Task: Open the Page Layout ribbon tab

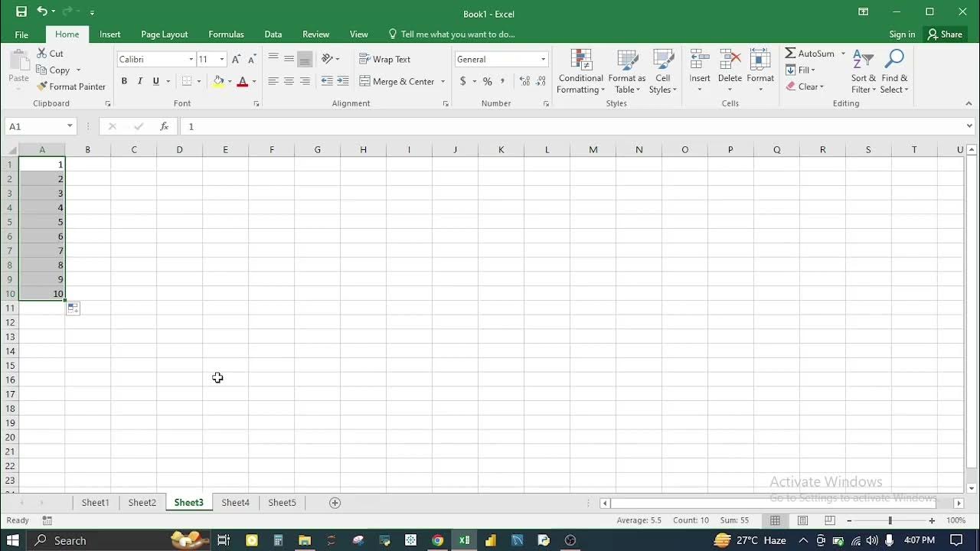Action: [164, 34]
